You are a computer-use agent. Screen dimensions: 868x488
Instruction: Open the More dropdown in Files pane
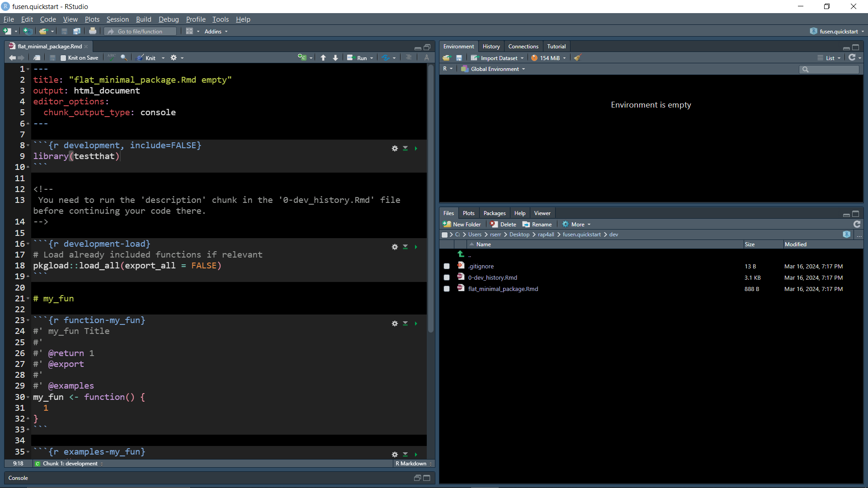click(x=577, y=224)
